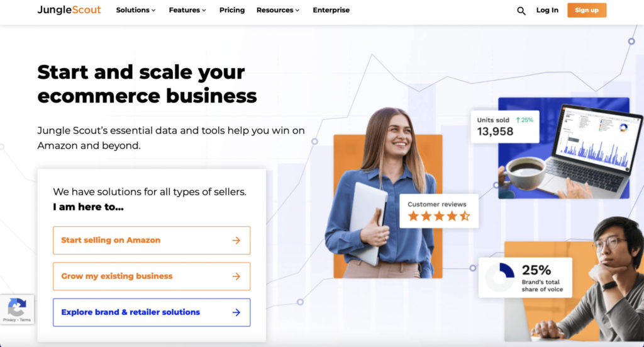Select Grow my existing business option
This screenshot has height=347, width=644.
click(152, 276)
